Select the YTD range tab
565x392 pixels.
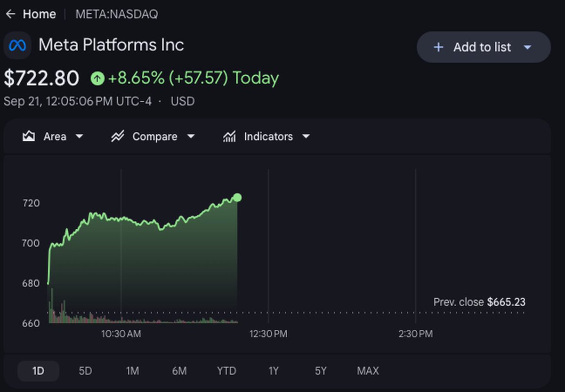(x=226, y=371)
